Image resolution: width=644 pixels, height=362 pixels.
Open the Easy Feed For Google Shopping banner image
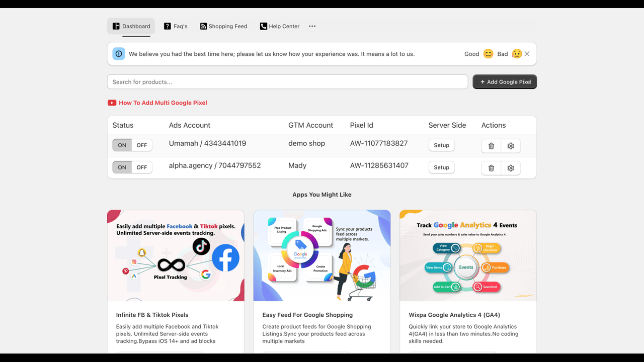pos(322,255)
